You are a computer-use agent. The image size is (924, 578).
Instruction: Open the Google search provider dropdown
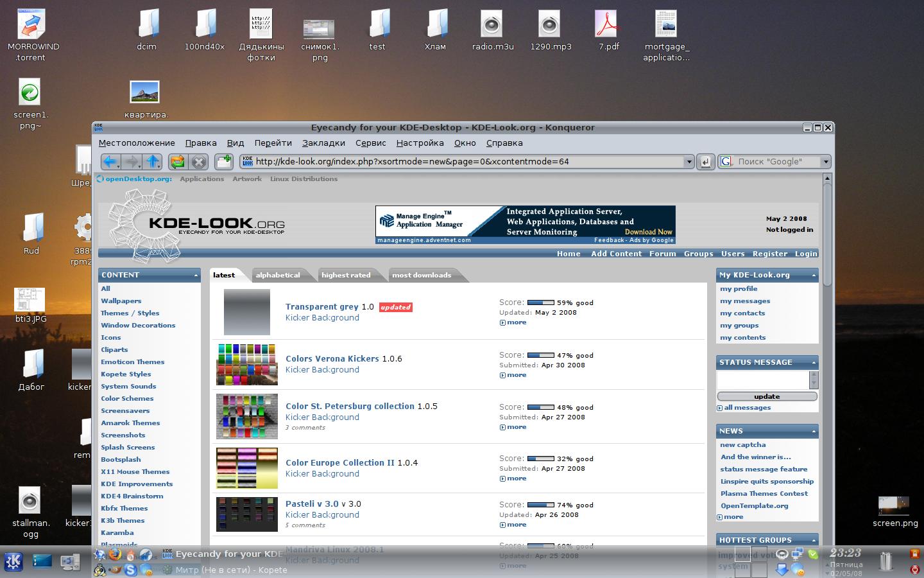pos(826,162)
